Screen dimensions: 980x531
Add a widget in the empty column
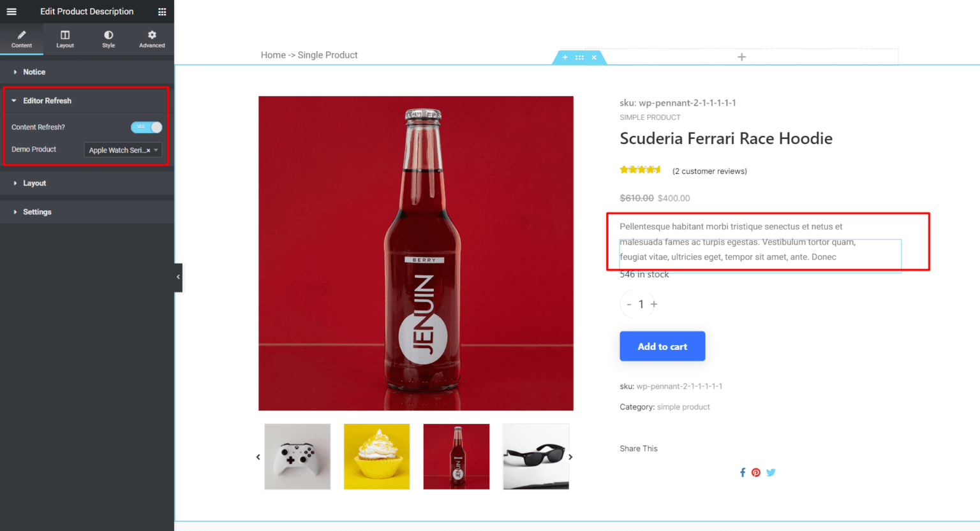[741, 57]
